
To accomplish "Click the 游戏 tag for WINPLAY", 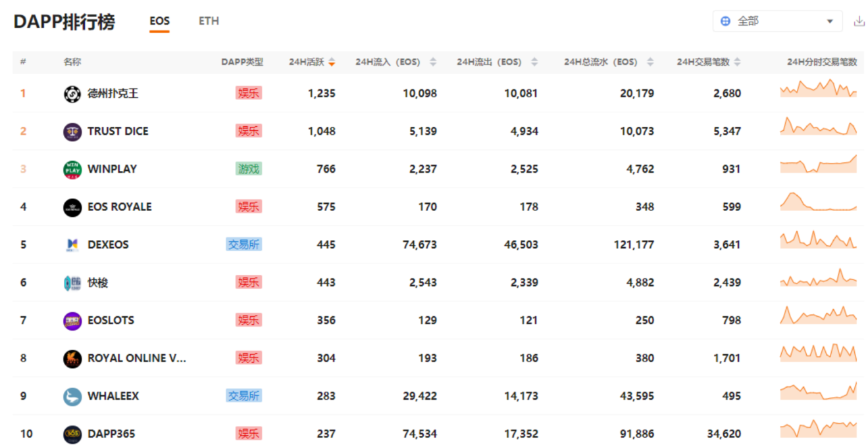I will tap(249, 169).
